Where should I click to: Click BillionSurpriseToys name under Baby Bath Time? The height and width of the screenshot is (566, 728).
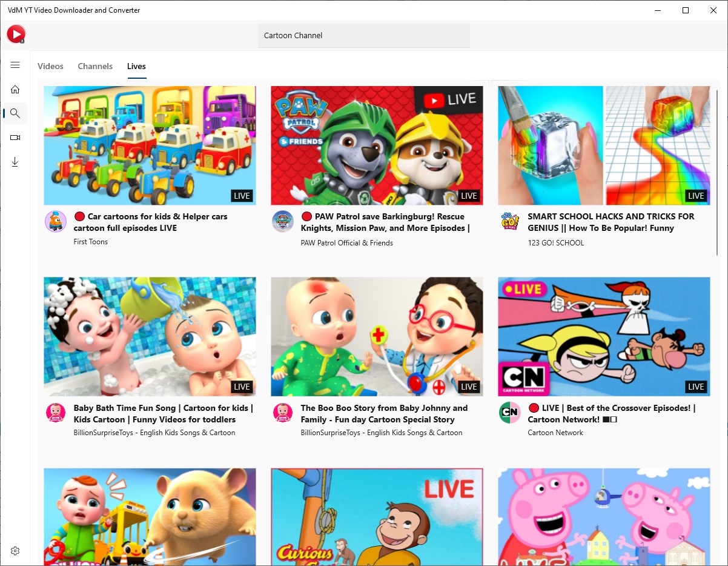pyautogui.click(x=154, y=433)
